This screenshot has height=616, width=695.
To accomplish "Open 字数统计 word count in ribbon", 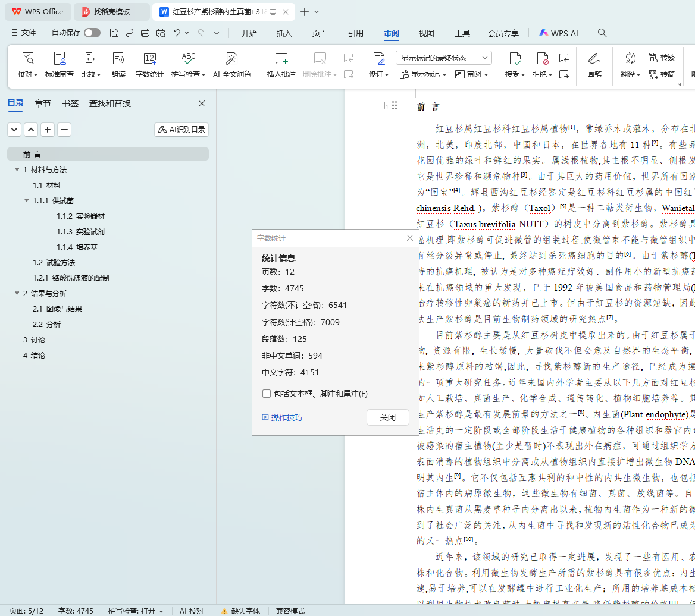I will (x=150, y=65).
